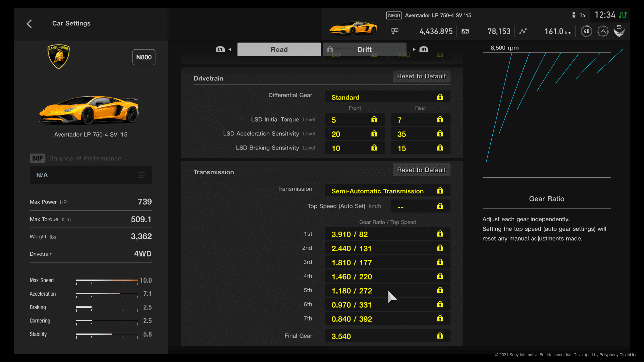644x362 pixels.
Task: Adjust rear LSD Braking Sensitivity value 15
Action: (x=420, y=148)
